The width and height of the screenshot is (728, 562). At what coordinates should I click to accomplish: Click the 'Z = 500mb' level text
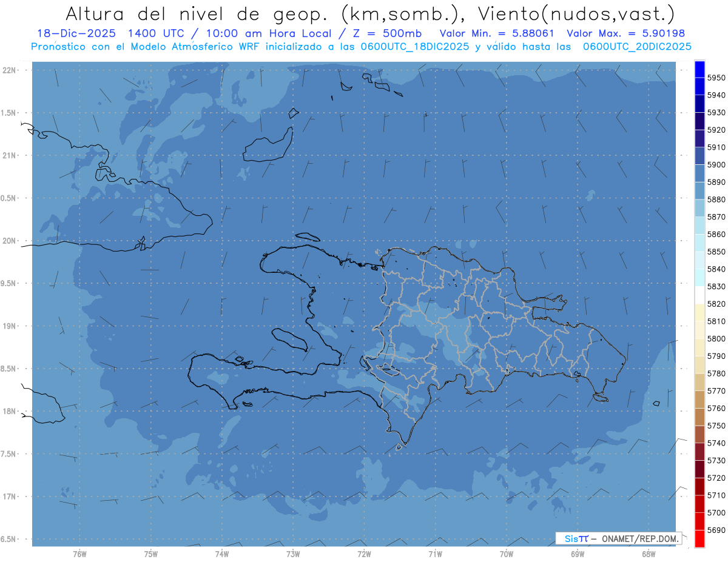coord(387,33)
